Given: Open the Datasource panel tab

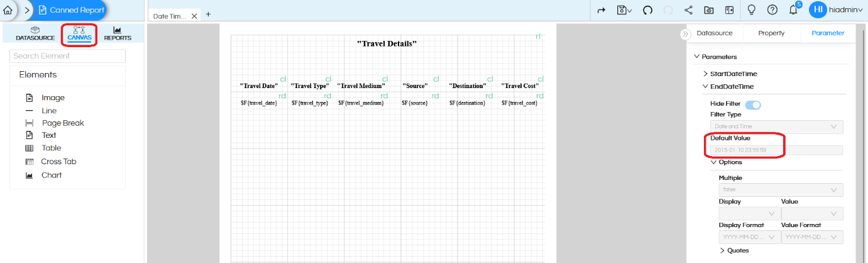Looking at the screenshot, I should (715, 33).
